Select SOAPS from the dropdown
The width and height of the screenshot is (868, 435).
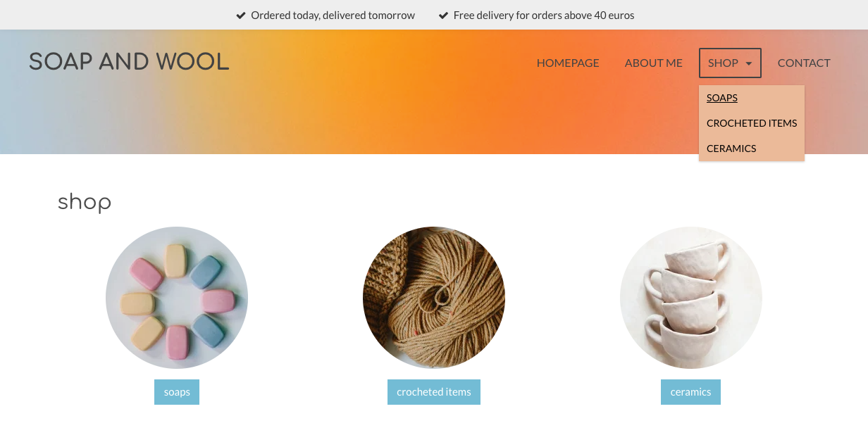722,98
